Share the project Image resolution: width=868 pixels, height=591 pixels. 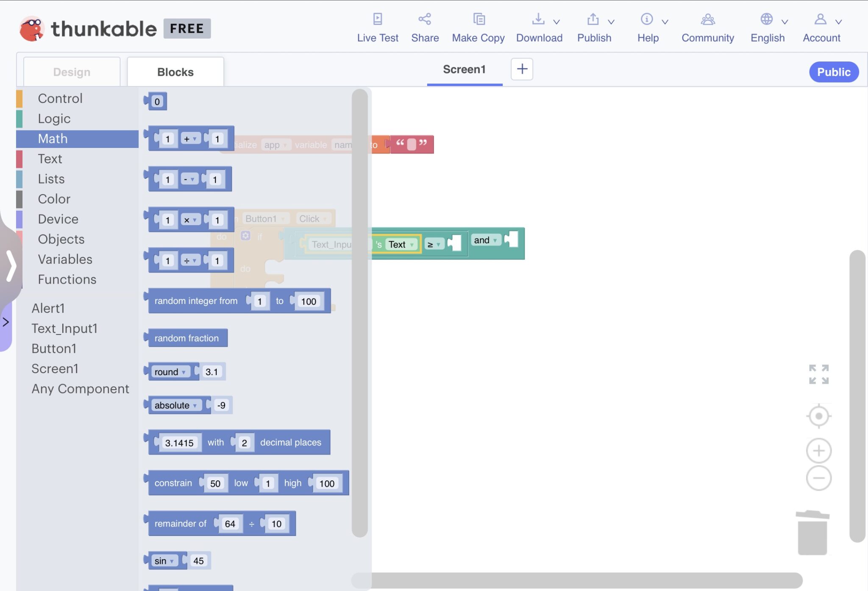tap(425, 28)
